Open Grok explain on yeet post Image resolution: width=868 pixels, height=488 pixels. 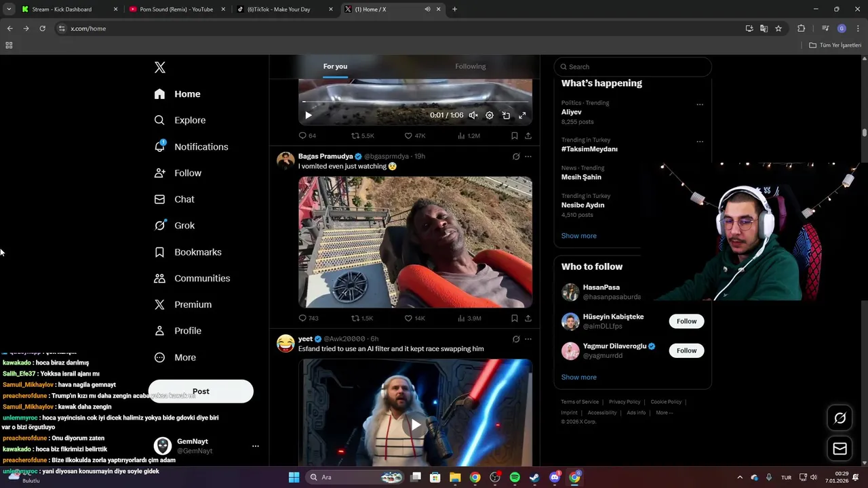(x=516, y=339)
